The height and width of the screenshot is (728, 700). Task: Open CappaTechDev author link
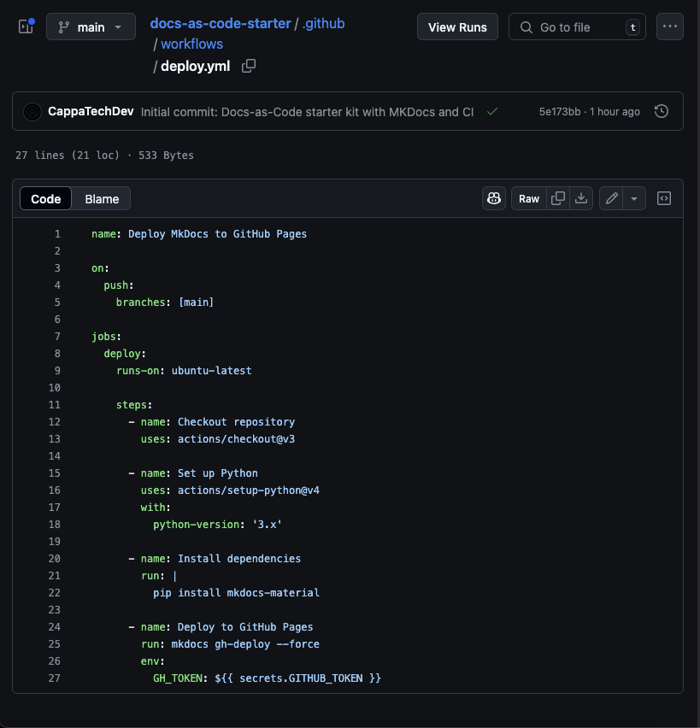(x=91, y=111)
